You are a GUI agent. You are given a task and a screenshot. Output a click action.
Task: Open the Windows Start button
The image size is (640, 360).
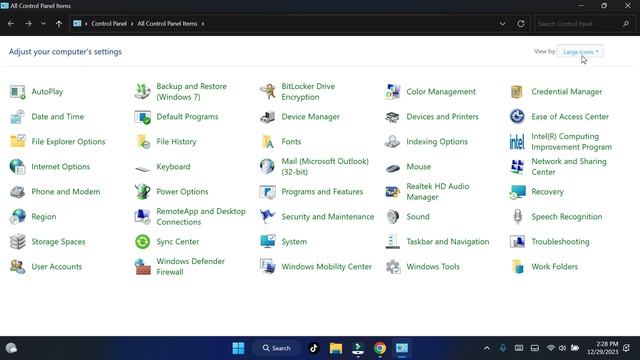coord(238,348)
